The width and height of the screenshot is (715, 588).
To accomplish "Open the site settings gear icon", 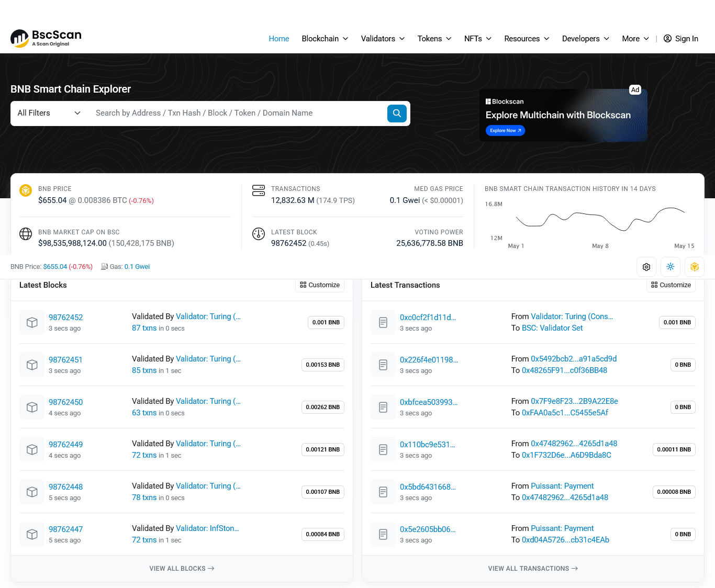I will coord(646,267).
